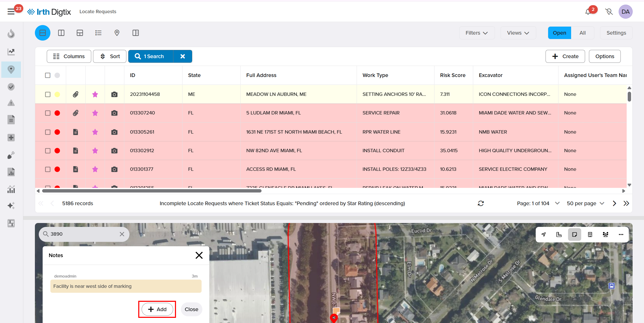Viewport: 644px width, 323px height.
Task: Select the map pin view icon
Action: (117, 33)
